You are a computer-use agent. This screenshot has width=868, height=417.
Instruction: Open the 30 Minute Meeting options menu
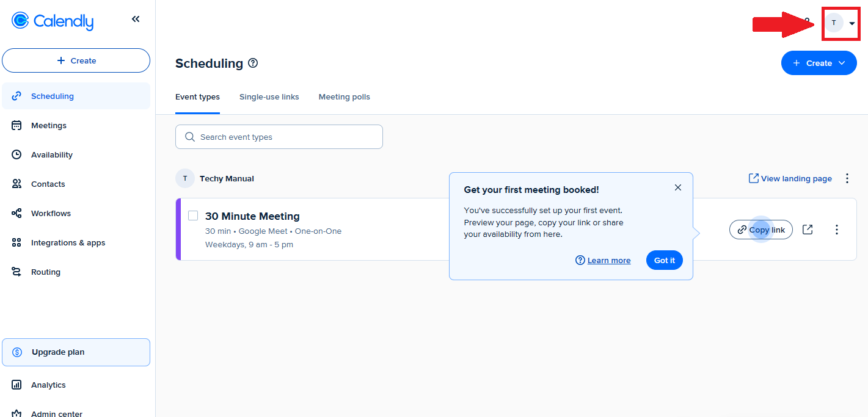pos(837,230)
